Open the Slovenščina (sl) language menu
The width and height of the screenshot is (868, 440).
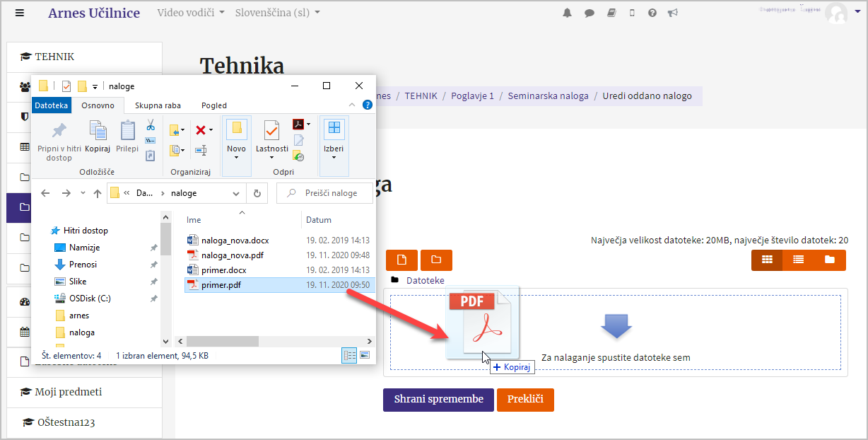[277, 13]
